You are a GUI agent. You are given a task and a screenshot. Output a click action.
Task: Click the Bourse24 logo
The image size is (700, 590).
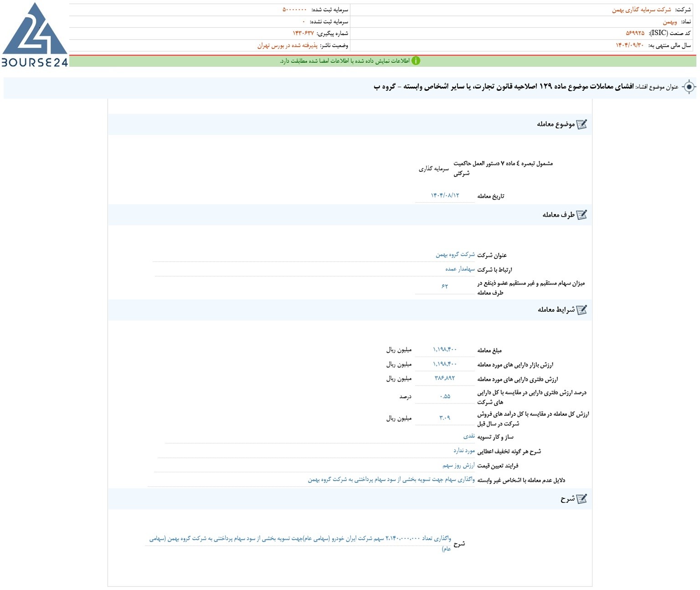35,35
